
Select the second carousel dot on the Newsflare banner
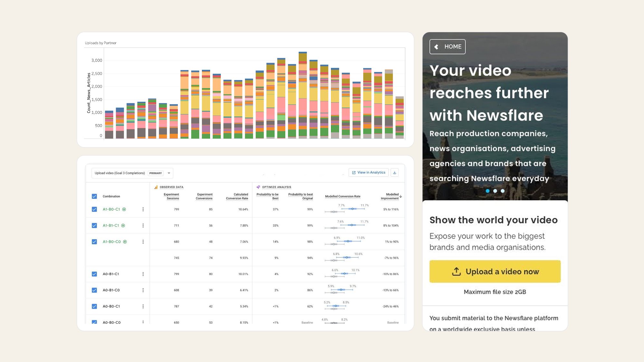click(x=495, y=191)
